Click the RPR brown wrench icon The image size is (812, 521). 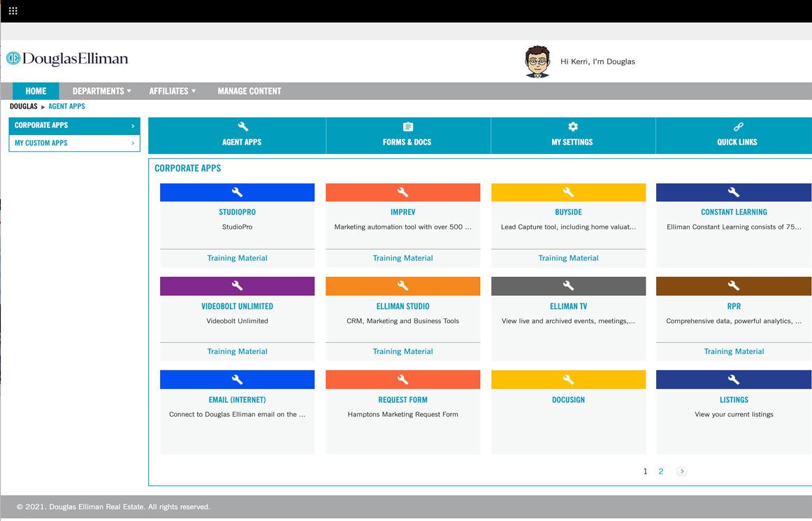click(733, 285)
